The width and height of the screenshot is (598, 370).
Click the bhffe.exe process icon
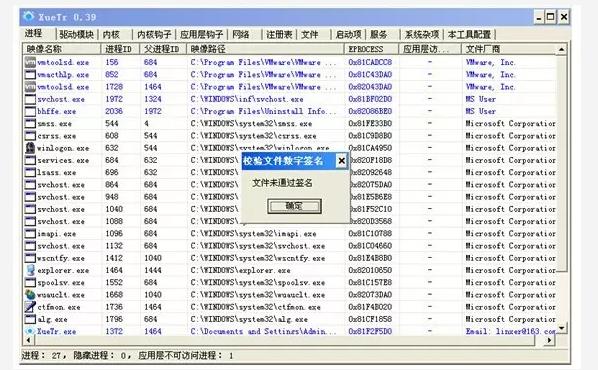[30, 111]
